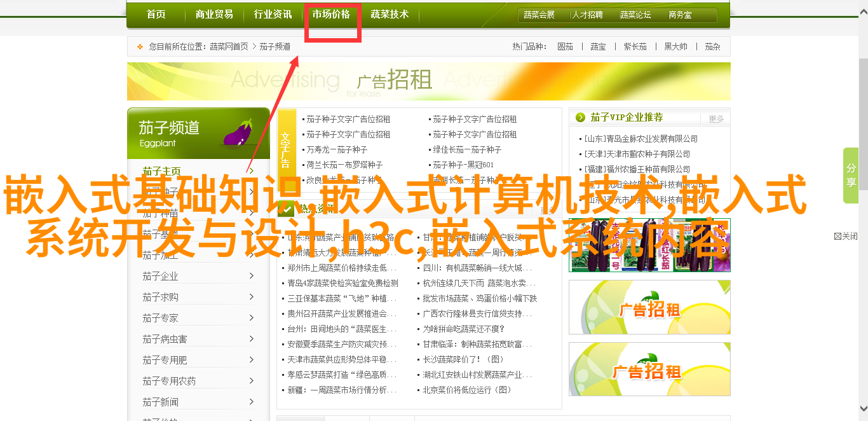
Task: Open company link 福州农播王种苗有限公司
Action: click(x=637, y=169)
